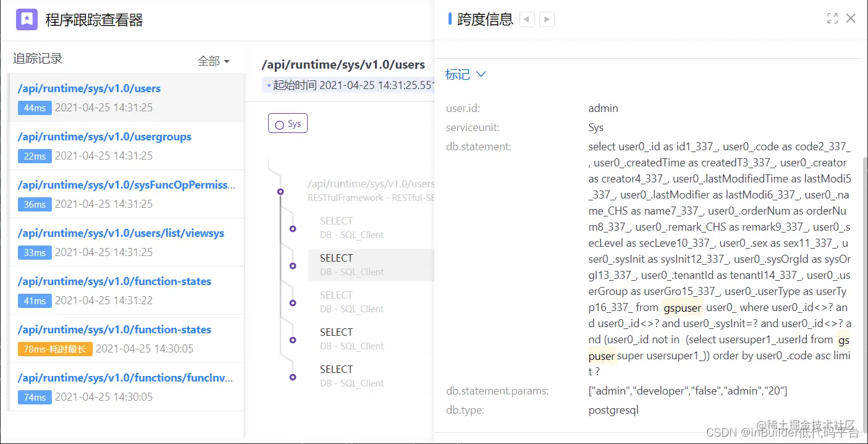This screenshot has width=868, height=444.
Task: Close the span info panel
Action: tap(851, 19)
